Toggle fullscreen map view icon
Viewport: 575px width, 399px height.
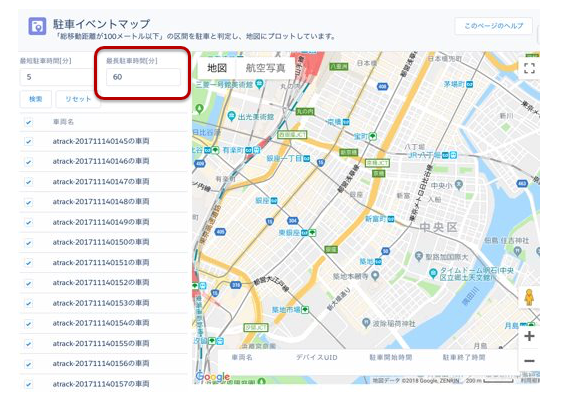(529, 68)
